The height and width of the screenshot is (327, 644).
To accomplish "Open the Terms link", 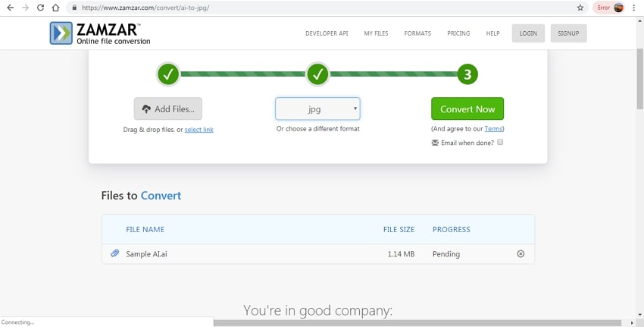I will [x=493, y=129].
